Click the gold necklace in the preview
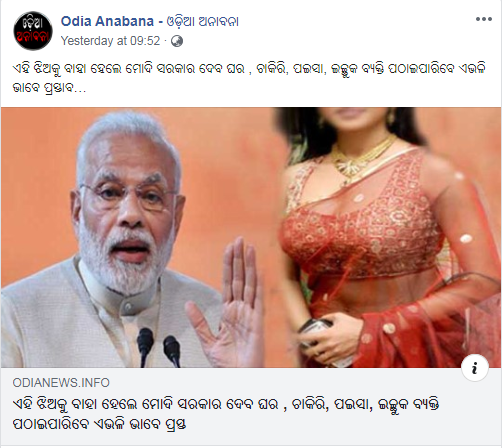The width and height of the screenshot is (502, 448). [x=362, y=157]
